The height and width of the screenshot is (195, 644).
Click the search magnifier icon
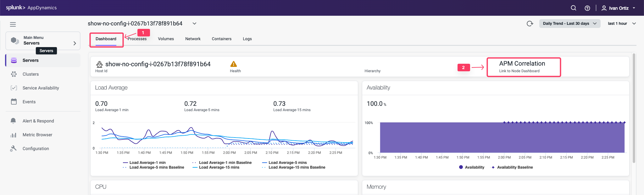coord(573,8)
